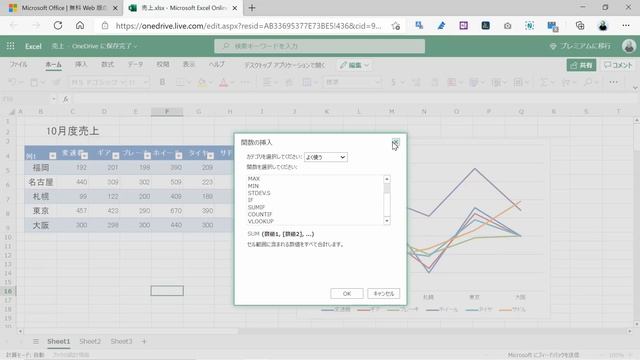Open the Office app launcher grid

[x=11, y=46]
